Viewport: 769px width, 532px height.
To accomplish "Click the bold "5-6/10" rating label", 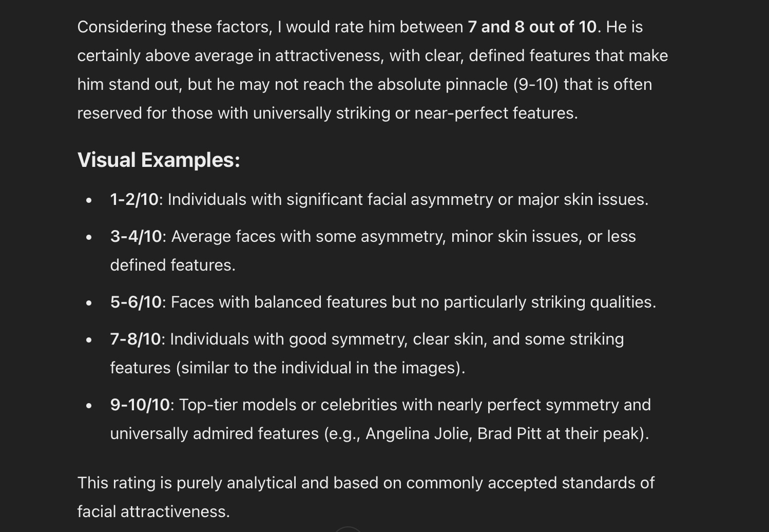I will (x=136, y=302).
